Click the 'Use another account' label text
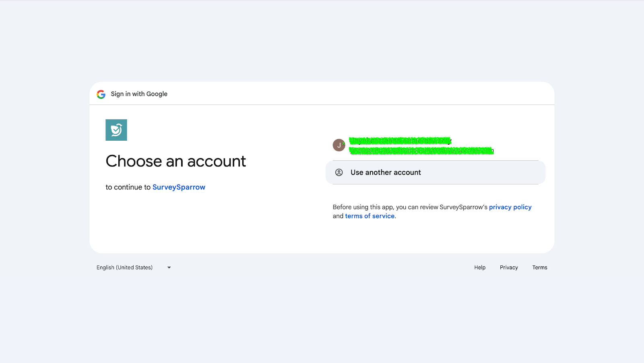This screenshot has height=363, width=644. 386,172
